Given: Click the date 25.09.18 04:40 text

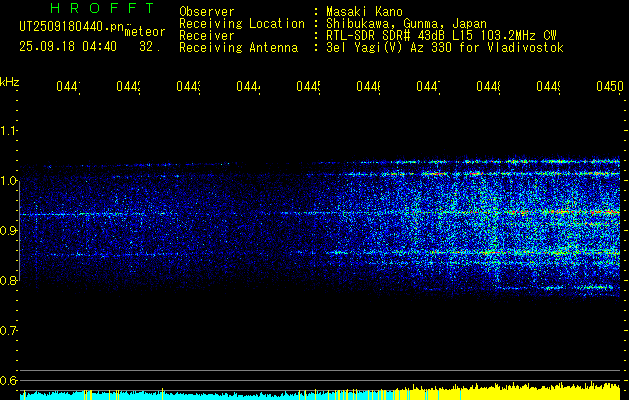Looking at the screenshot, I should (68, 47).
